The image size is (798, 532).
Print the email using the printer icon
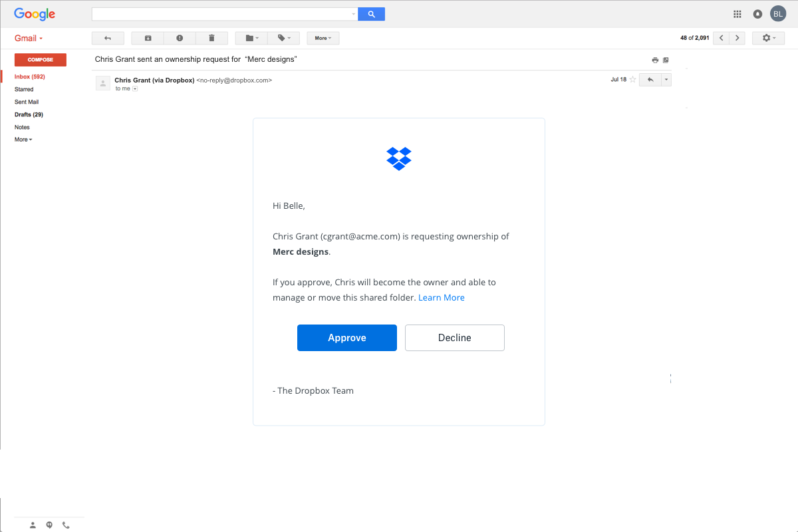coord(655,60)
